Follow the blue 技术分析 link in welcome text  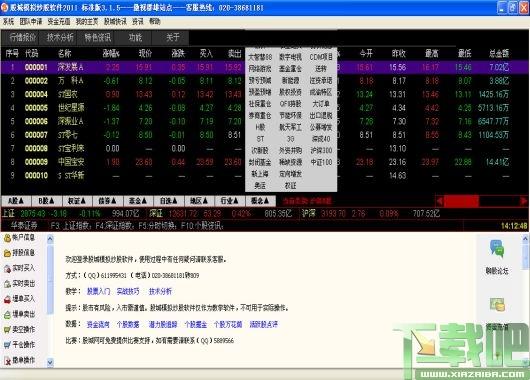point(160,291)
